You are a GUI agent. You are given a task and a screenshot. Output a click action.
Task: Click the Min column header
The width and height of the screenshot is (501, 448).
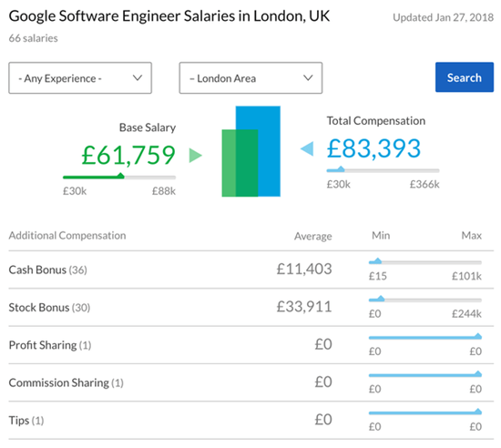381,235
